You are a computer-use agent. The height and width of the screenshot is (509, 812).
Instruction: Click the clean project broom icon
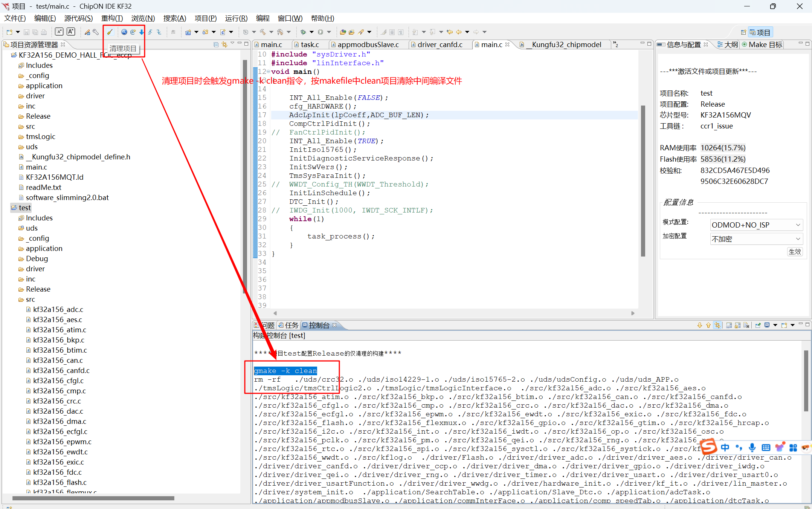[110, 32]
